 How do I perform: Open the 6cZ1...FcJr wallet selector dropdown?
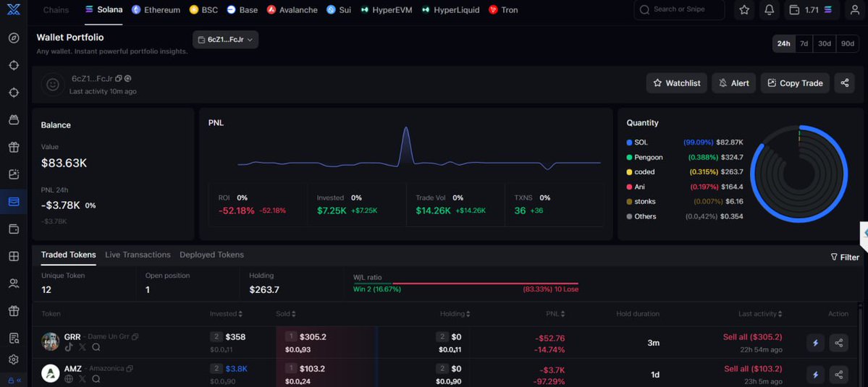coord(225,39)
